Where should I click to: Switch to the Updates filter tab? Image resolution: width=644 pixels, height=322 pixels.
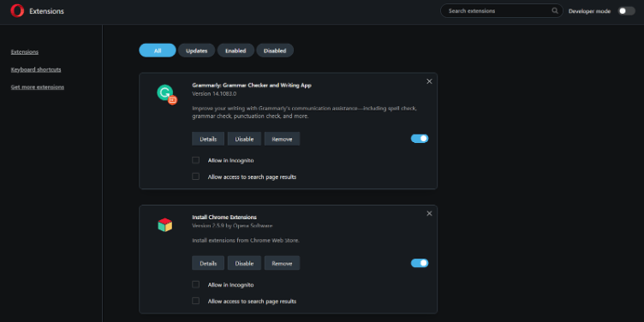(x=196, y=51)
